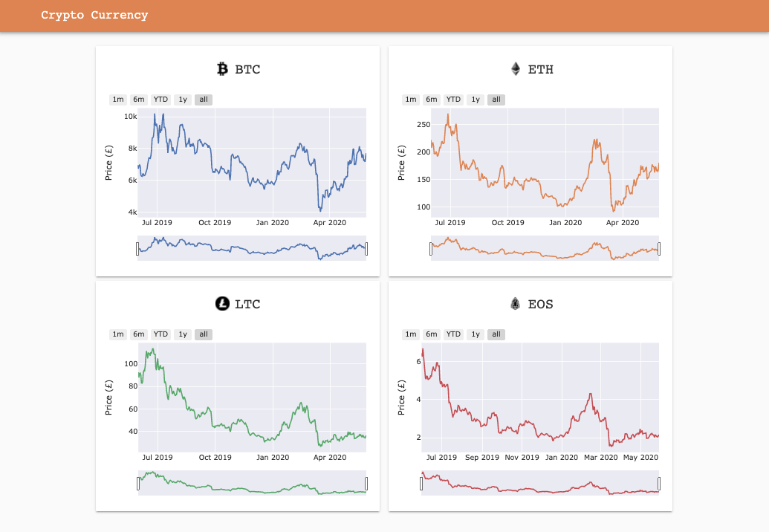
Task: Show all data on BTC chart
Action: click(x=204, y=100)
